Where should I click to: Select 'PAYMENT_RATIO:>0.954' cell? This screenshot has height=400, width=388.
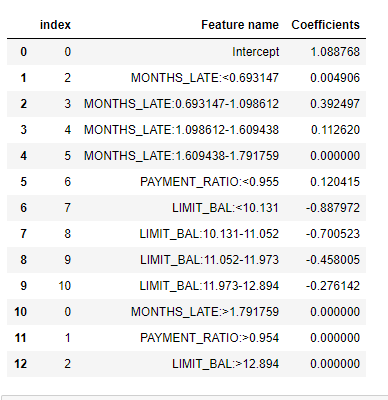209,338
